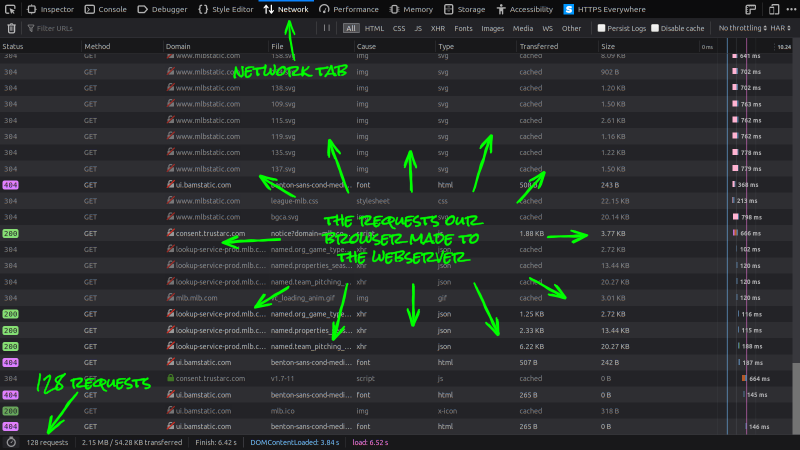This screenshot has height=450, width=800.
Task: Sort by the Method column header
Action: 122,46
